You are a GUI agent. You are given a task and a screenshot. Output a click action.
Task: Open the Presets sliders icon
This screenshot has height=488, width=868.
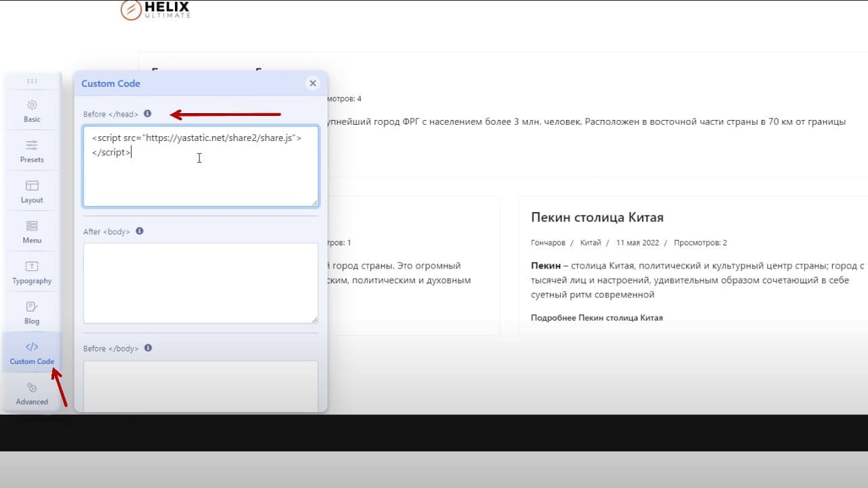[32, 145]
